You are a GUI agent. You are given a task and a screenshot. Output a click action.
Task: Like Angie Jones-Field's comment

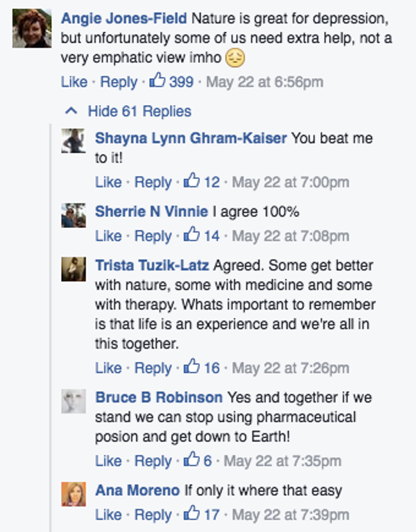pos(74,81)
